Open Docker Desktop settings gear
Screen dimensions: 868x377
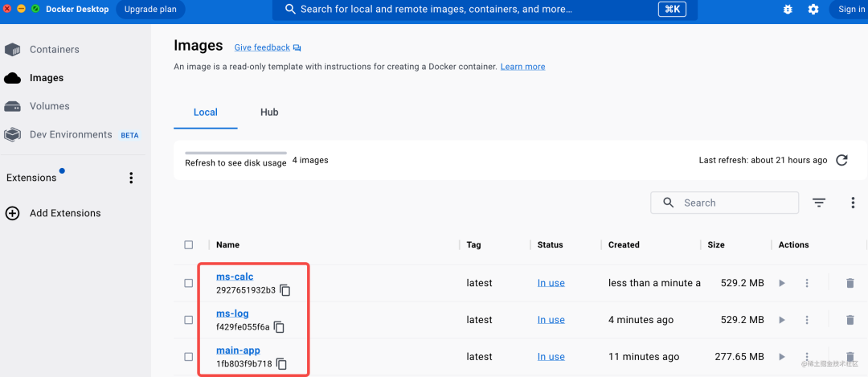point(813,10)
